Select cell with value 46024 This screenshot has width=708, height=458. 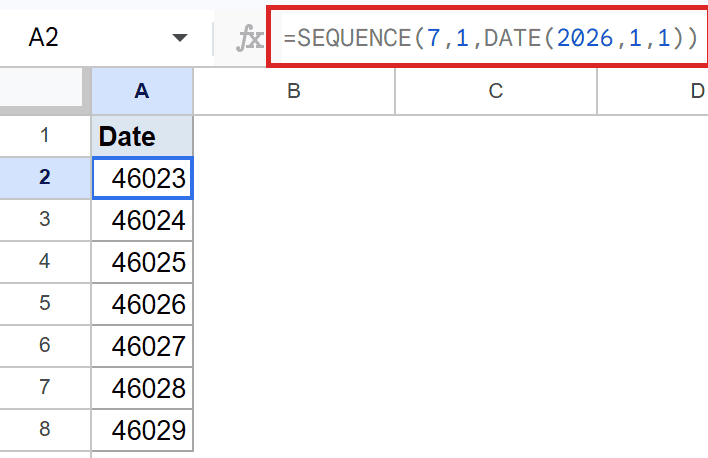tap(142, 220)
